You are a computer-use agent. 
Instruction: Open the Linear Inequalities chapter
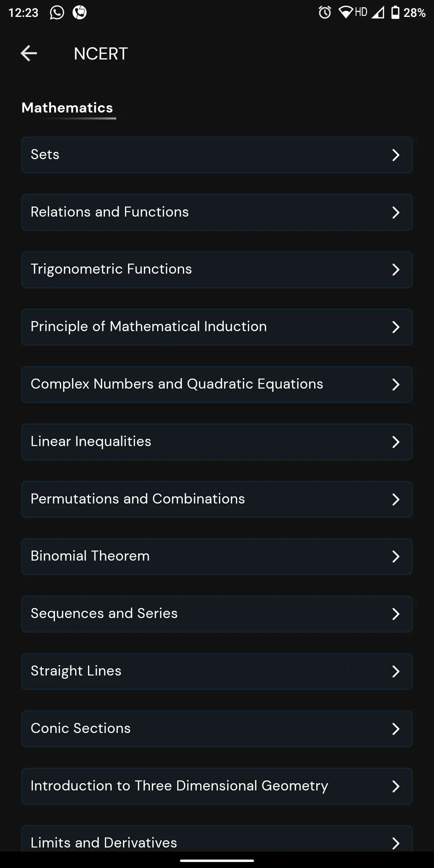point(217,442)
